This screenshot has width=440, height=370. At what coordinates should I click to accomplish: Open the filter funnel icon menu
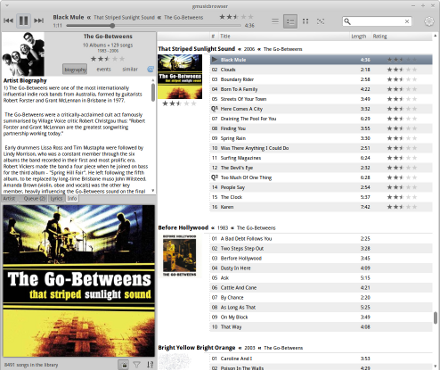tap(137, 365)
